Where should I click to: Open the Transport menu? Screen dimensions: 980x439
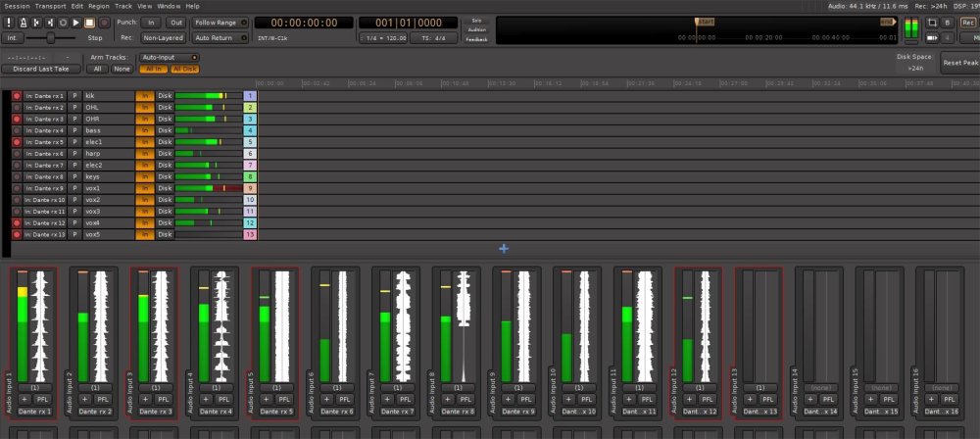tap(51, 6)
